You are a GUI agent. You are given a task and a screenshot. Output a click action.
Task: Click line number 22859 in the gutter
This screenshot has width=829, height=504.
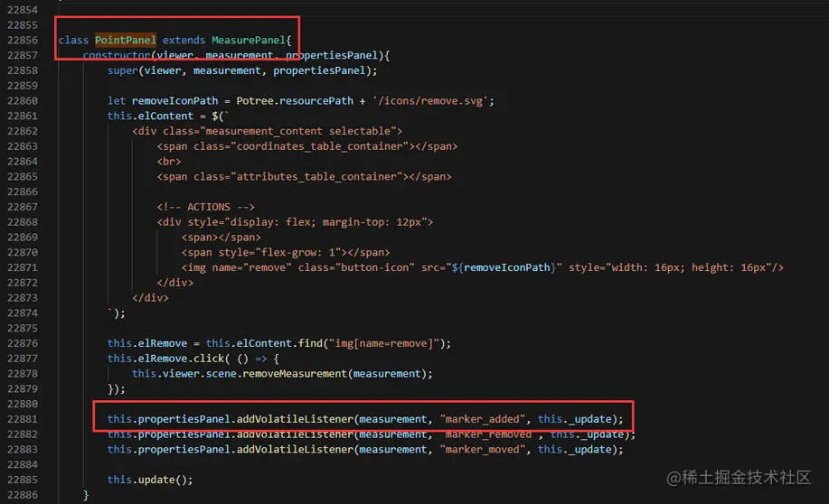(x=23, y=86)
